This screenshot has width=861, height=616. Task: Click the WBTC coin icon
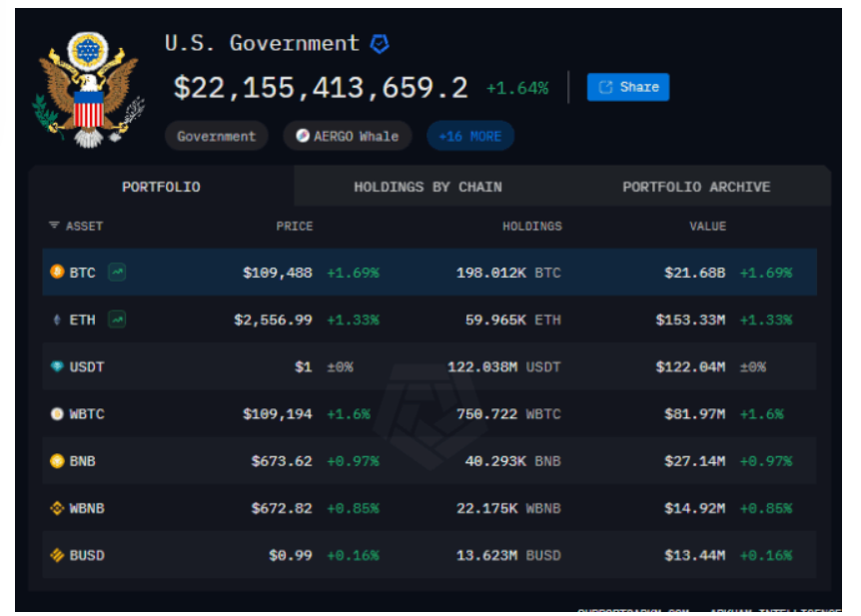[57, 413]
